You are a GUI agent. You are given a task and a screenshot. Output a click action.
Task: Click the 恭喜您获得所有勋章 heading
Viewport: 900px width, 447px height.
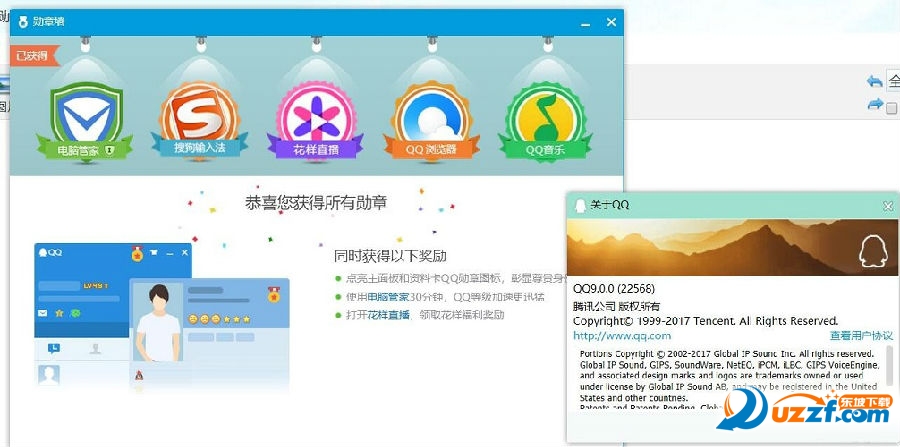tap(316, 202)
